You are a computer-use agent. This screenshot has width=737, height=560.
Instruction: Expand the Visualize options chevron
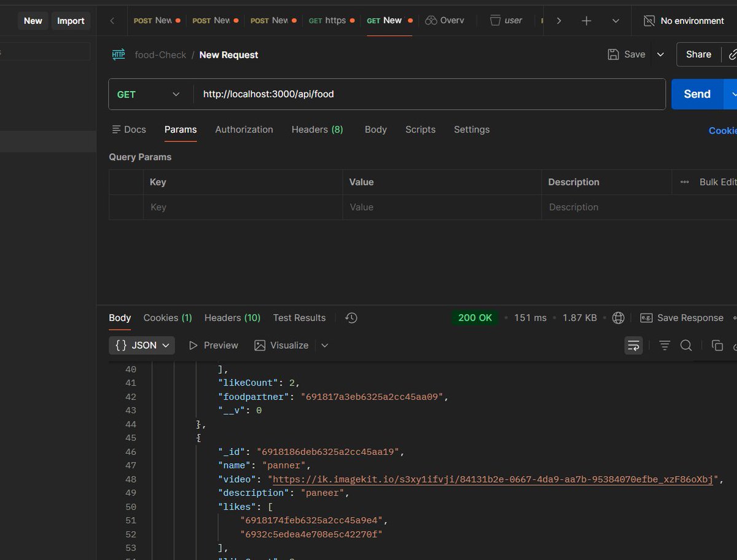(x=325, y=346)
